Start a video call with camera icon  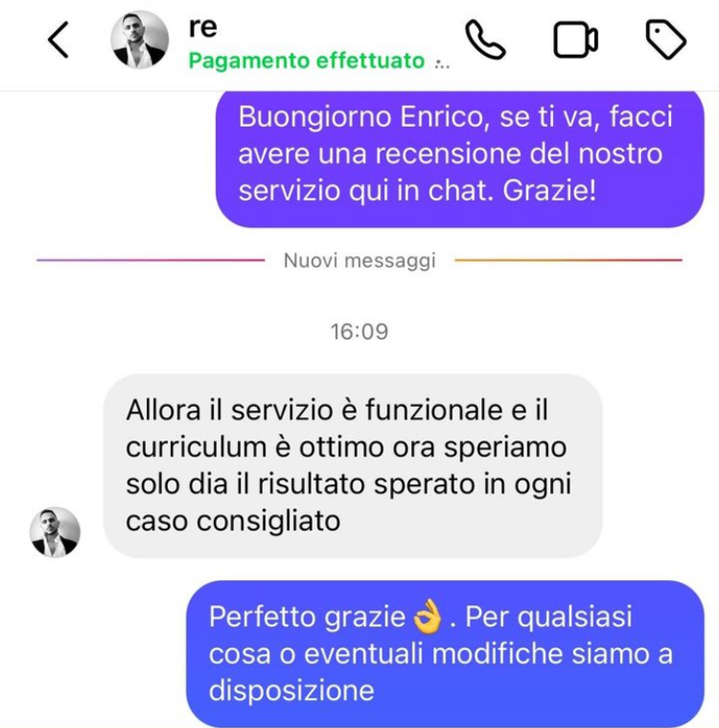575,40
